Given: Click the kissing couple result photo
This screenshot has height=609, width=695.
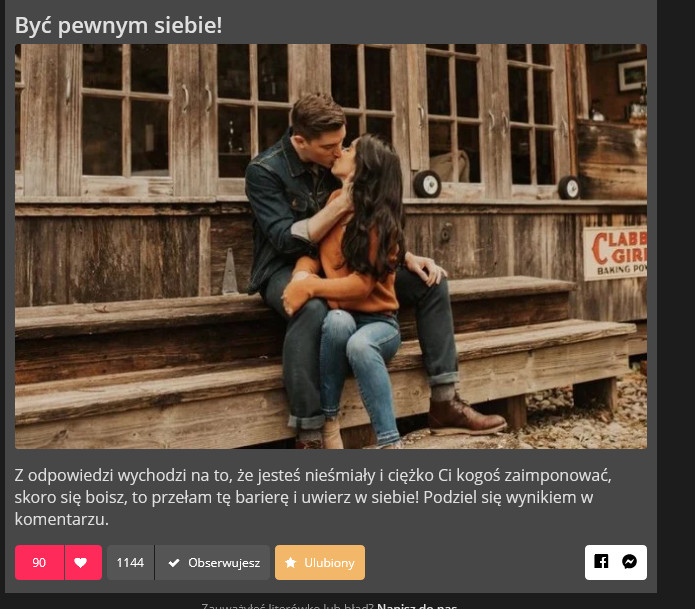Looking at the screenshot, I should (331, 246).
